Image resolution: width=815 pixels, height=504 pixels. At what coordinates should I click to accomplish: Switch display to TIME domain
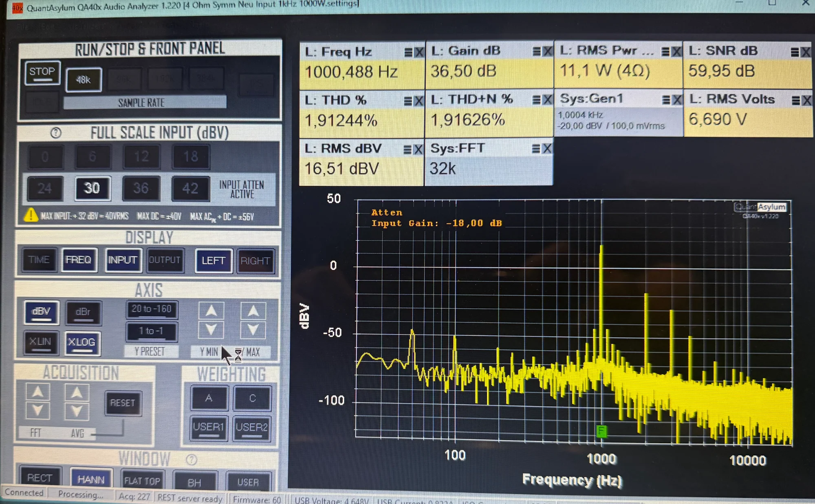(39, 260)
